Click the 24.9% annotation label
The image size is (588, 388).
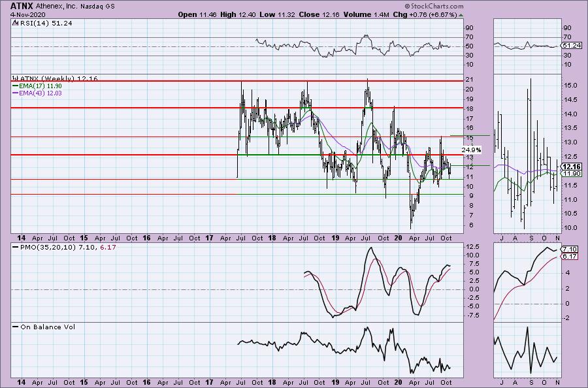click(x=471, y=150)
